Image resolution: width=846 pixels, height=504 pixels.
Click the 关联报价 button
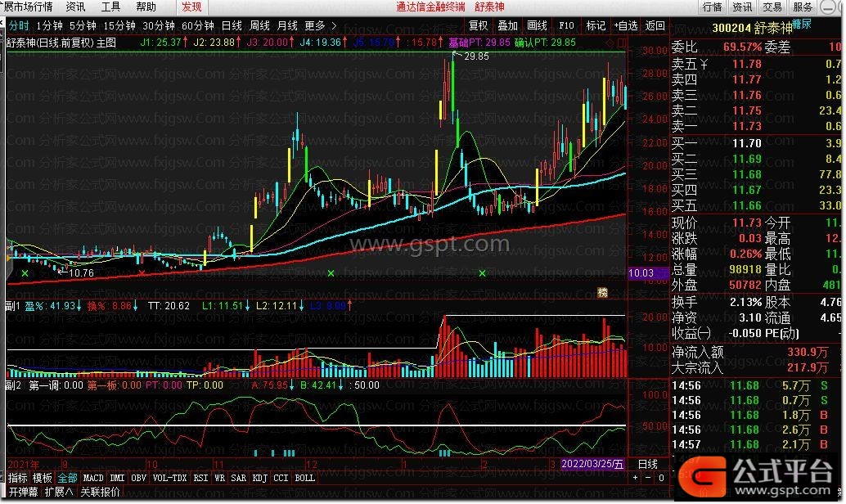pos(101,492)
